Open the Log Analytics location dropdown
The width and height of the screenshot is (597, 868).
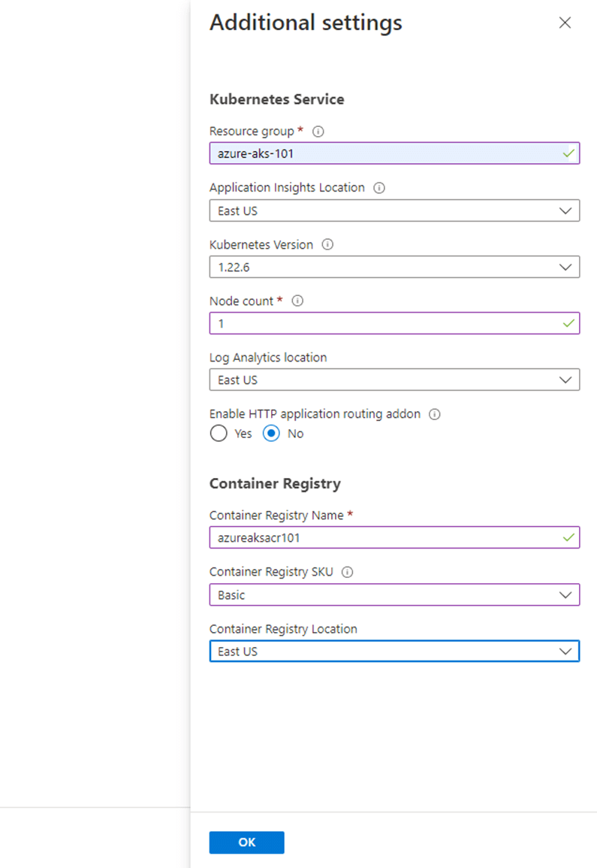394,380
